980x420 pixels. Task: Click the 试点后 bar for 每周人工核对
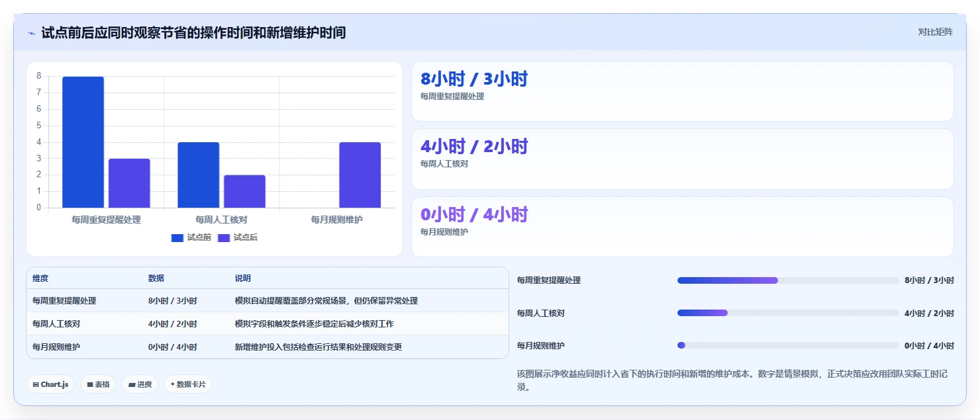coord(244,192)
